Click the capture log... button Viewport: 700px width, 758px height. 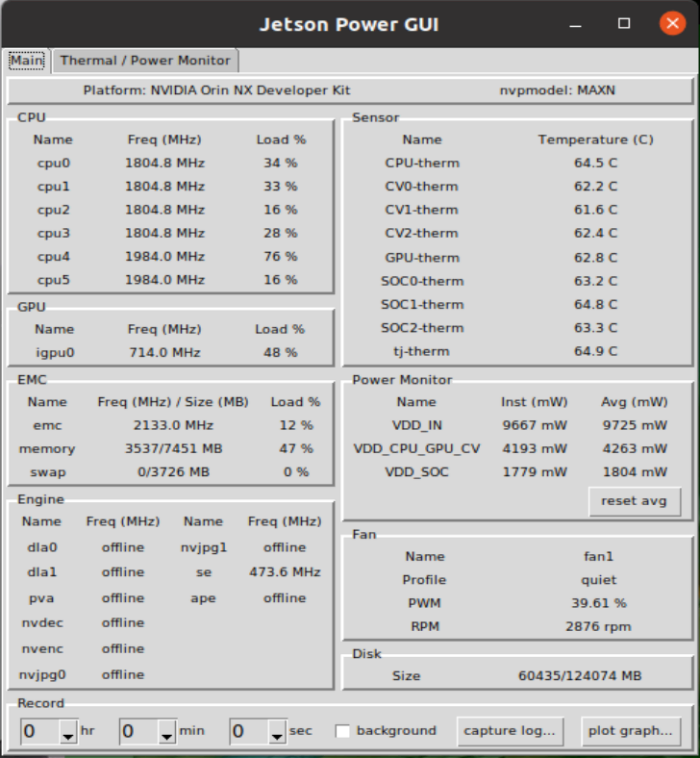point(510,730)
